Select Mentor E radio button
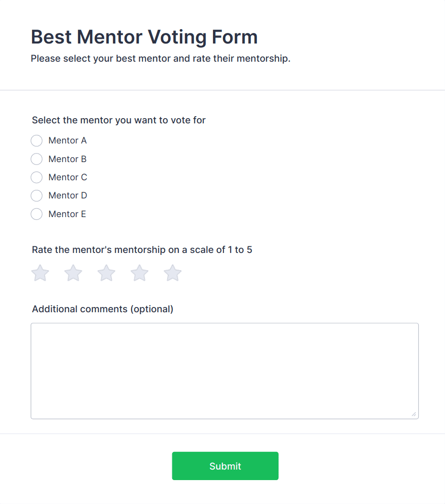Image resolution: width=445 pixels, height=504 pixels. coord(37,214)
